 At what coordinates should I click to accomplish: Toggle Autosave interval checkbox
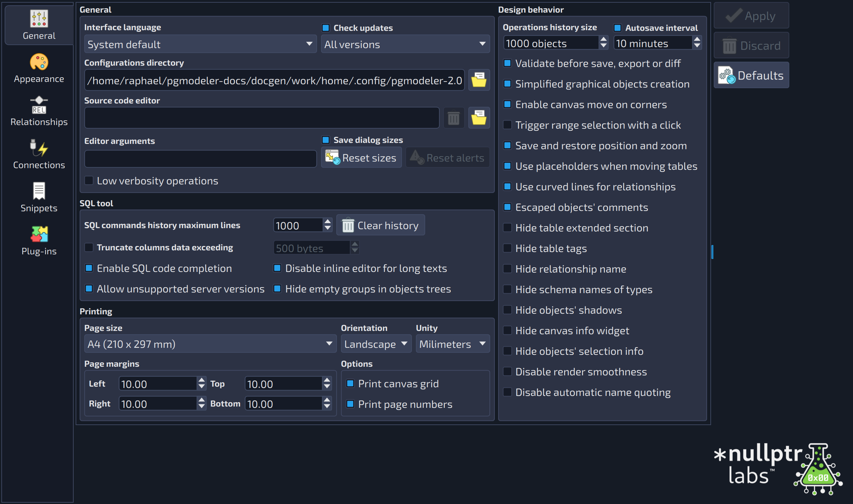tap(618, 28)
